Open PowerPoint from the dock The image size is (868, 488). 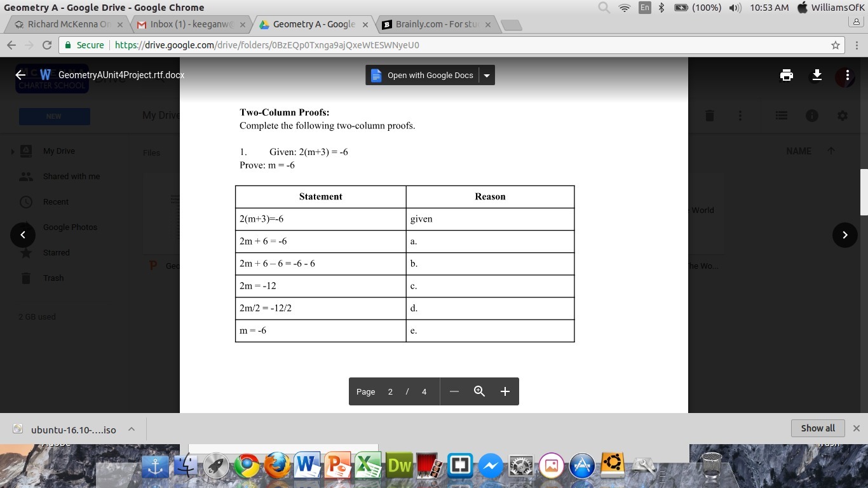point(338,465)
